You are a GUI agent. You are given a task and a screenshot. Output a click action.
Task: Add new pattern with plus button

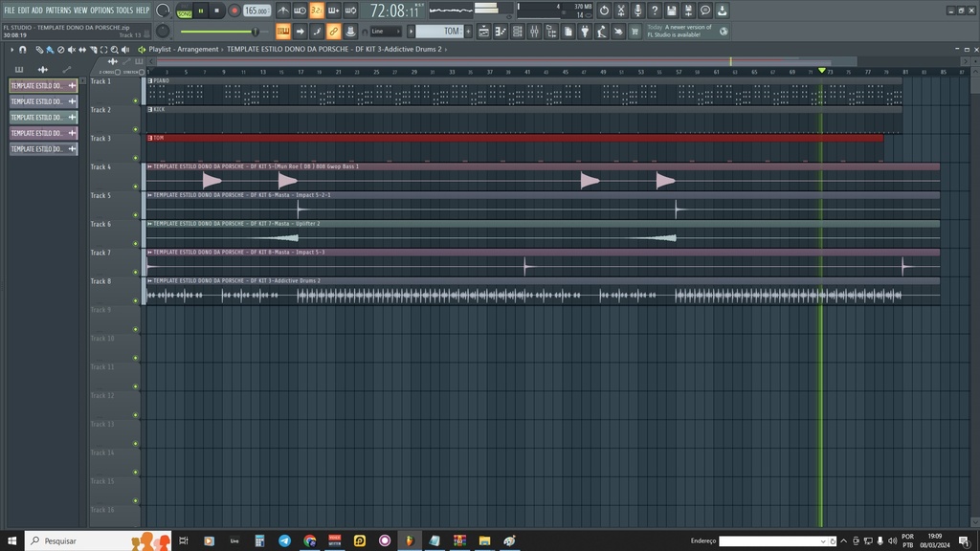click(x=468, y=32)
